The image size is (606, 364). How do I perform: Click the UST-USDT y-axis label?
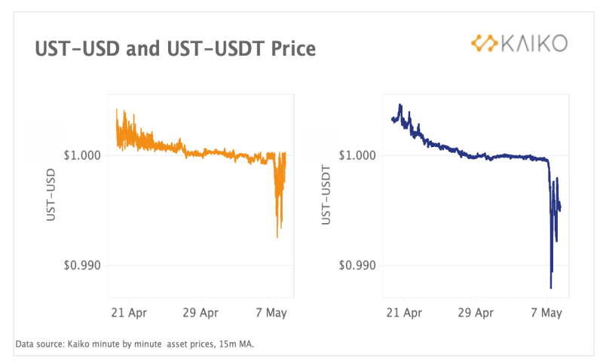point(326,195)
